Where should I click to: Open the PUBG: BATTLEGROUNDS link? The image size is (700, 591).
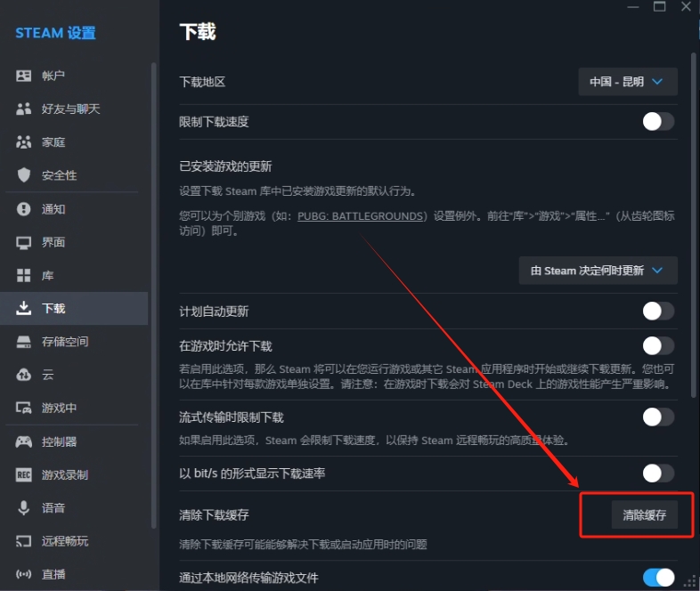(361, 216)
